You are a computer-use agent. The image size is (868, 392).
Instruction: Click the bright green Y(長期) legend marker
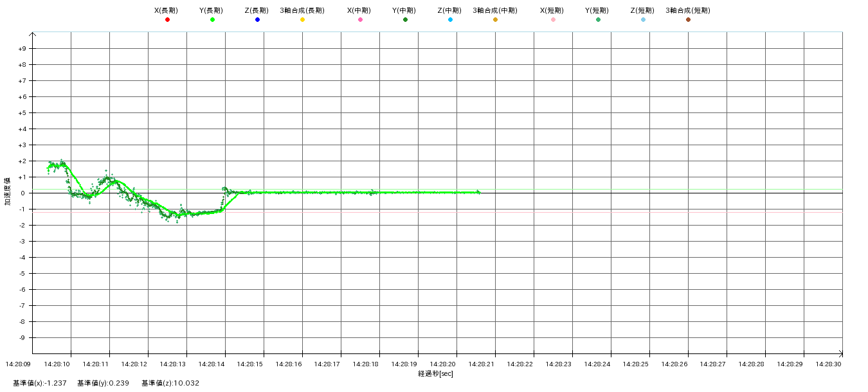tap(212, 20)
